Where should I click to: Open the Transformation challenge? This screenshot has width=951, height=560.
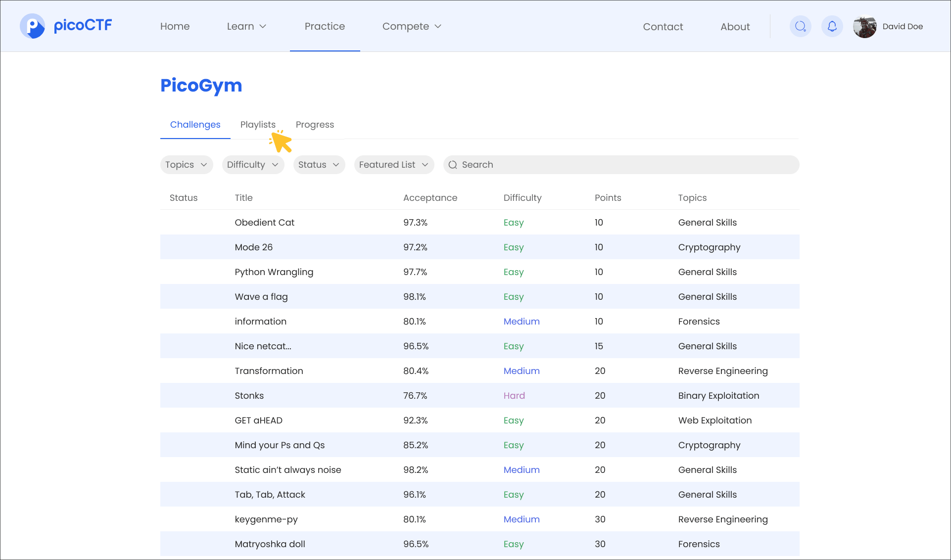pyautogui.click(x=269, y=371)
